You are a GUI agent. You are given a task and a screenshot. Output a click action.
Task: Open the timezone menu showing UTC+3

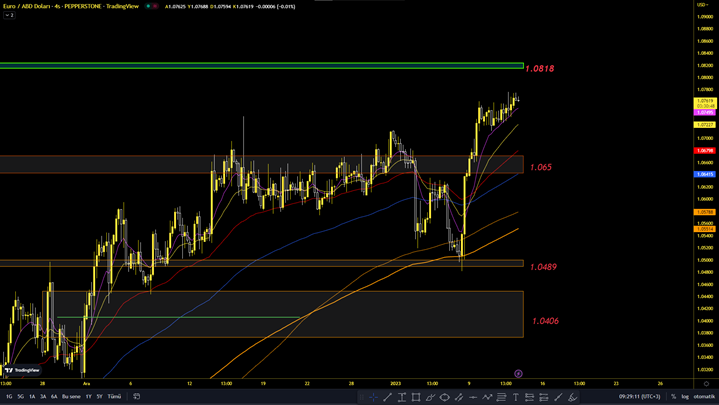640,396
